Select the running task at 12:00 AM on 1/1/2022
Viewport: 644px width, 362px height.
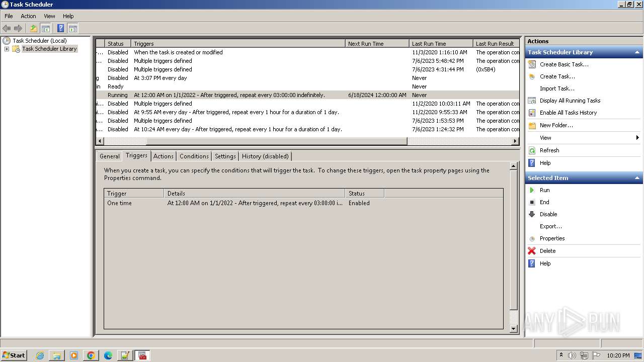[307, 95]
